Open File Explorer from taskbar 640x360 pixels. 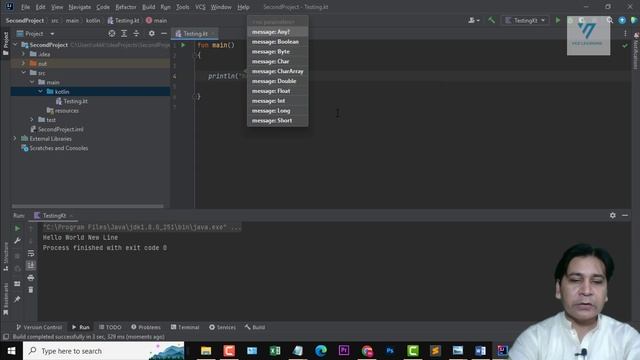pos(206,351)
